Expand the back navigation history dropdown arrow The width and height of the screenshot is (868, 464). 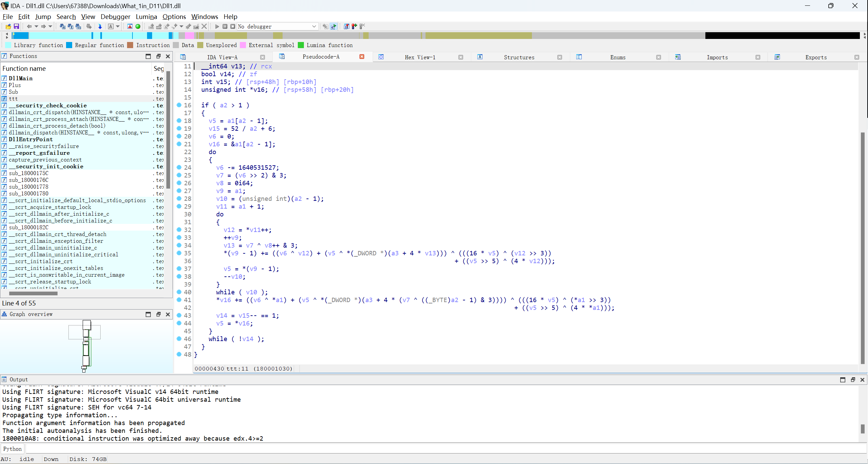click(x=36, y=26)
